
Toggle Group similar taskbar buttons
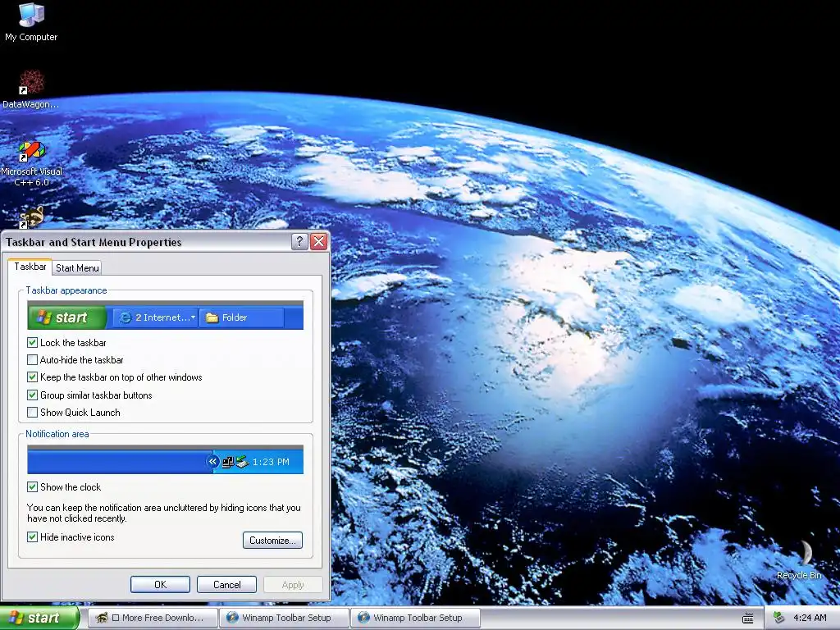tap(33, 395)
